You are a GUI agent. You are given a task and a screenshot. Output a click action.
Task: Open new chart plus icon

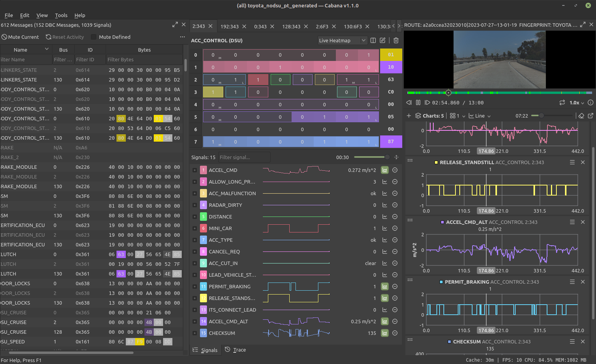409,116
